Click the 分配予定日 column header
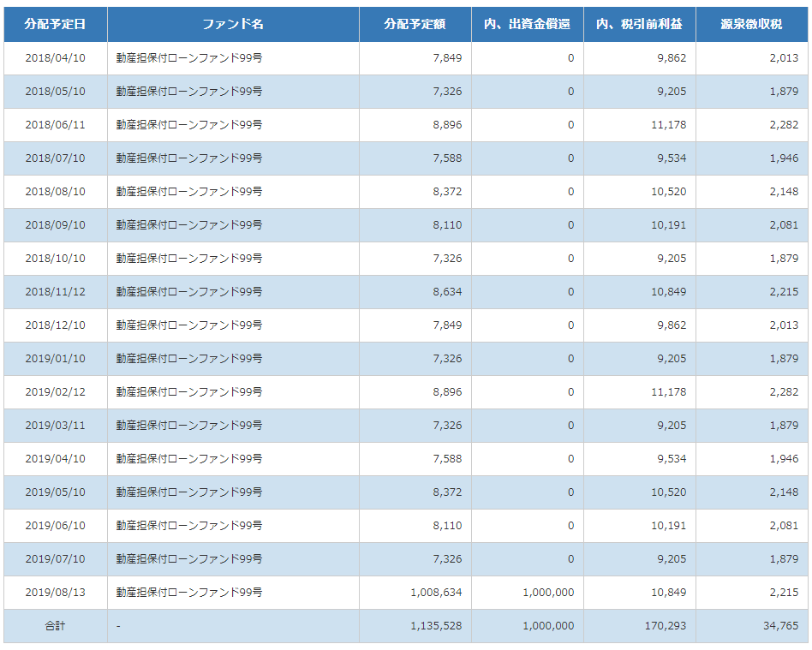812x650 pixels. (55, 24)
